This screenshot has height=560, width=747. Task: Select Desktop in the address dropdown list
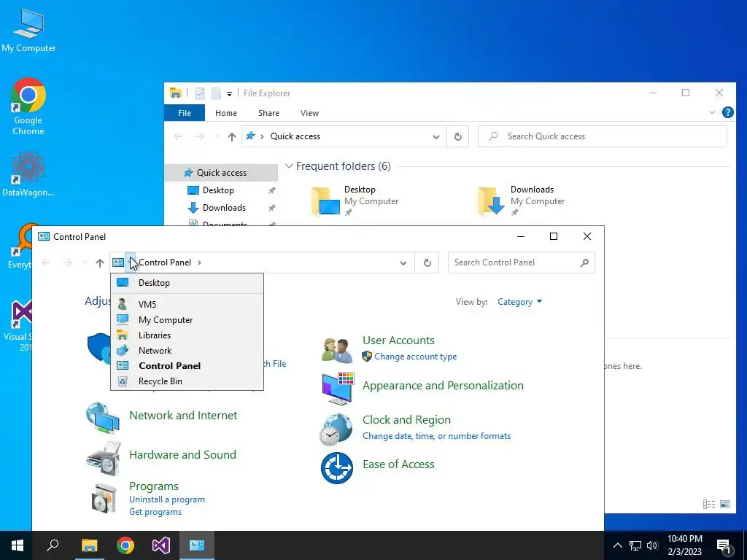pos(187,283)
